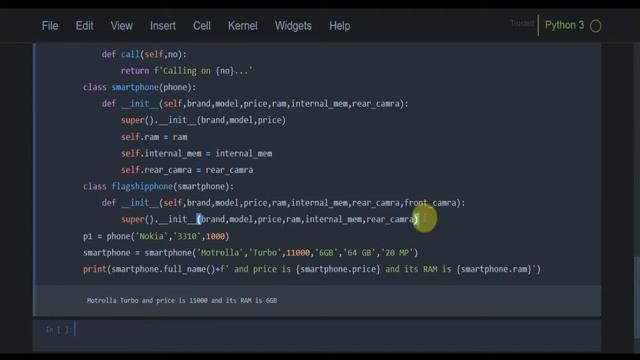Open the File menu

(x=50, y=26)
